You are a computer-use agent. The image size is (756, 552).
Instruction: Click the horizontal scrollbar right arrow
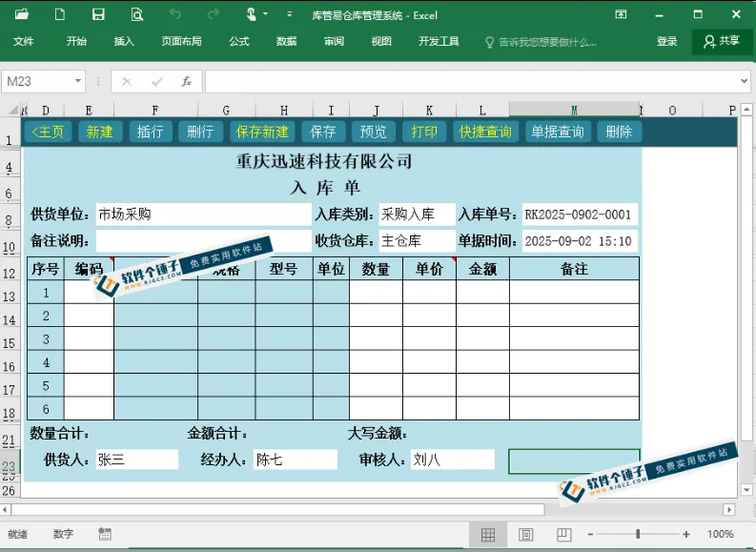tap(729, 509)
